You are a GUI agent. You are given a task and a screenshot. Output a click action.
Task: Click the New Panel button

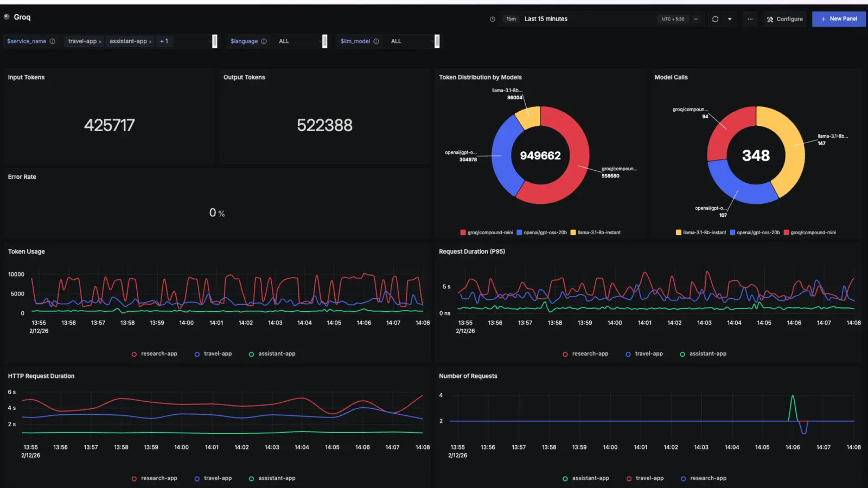click(839, 19)
